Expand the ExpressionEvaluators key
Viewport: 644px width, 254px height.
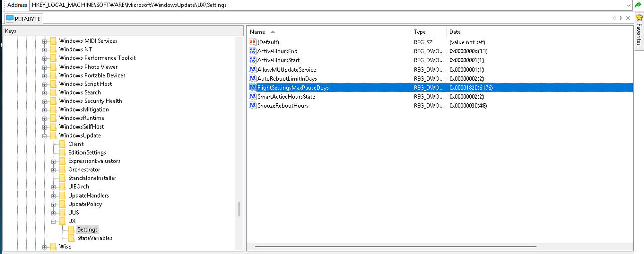[x=54, y=161]
